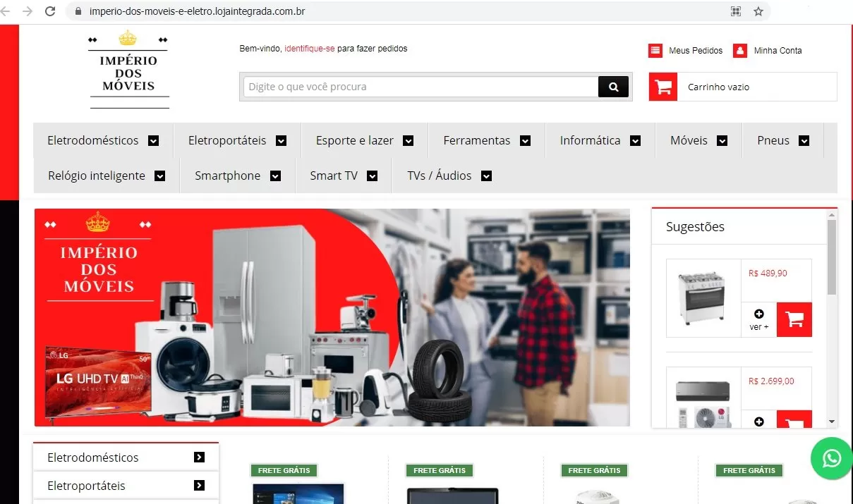Add the R$ 489,90 stove to cart

(x=794, y=319)
